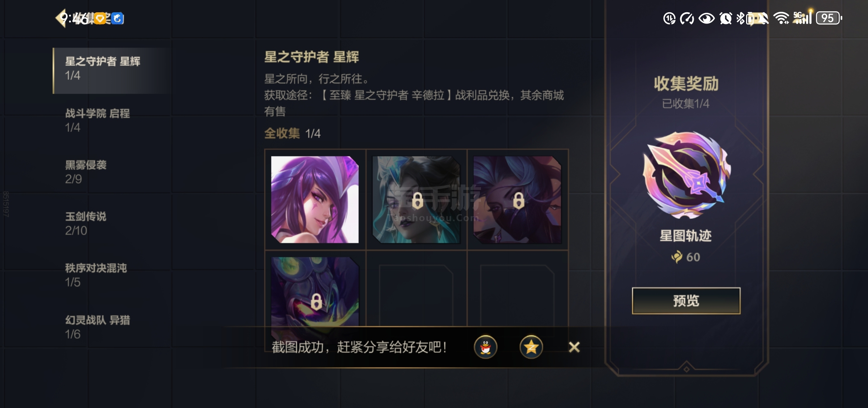Open the 秩序对决混沌 collection
The image size is (868, 408).
point(112,275)
